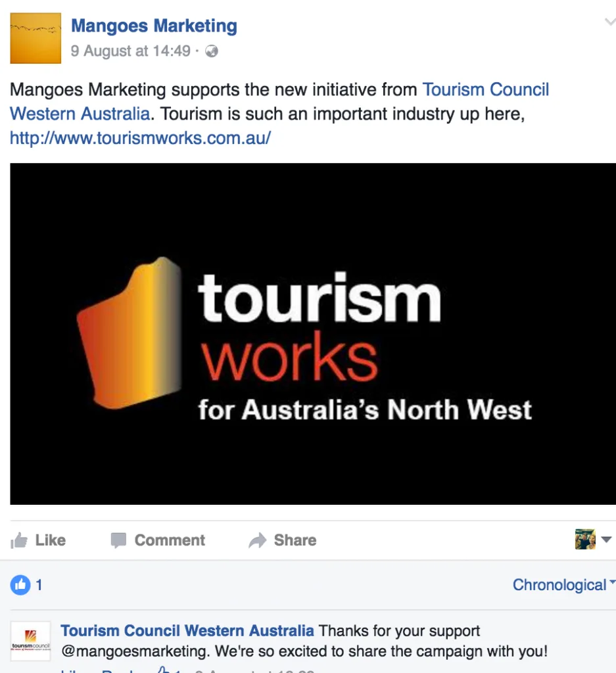The height and width of the screenshot is (673, 616).
Task: Open the tourism works preview image
Action: [x=313, y=334]
